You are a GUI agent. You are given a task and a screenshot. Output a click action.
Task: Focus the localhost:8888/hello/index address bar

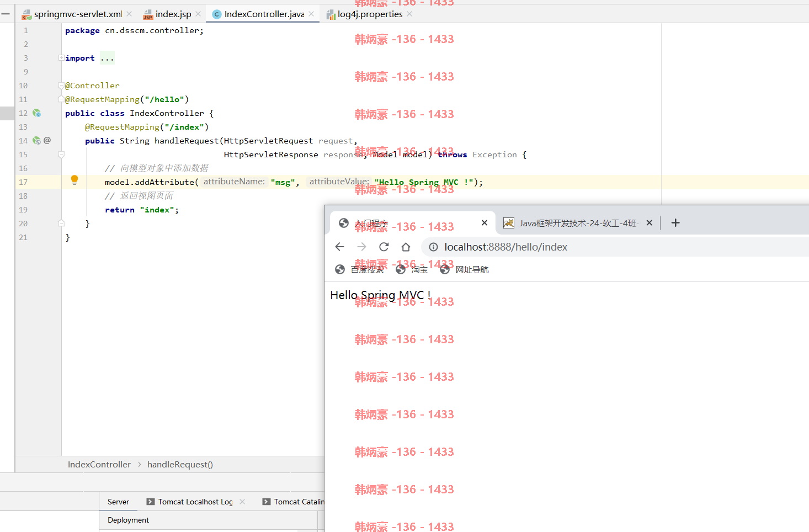click(x=615, y=247)
